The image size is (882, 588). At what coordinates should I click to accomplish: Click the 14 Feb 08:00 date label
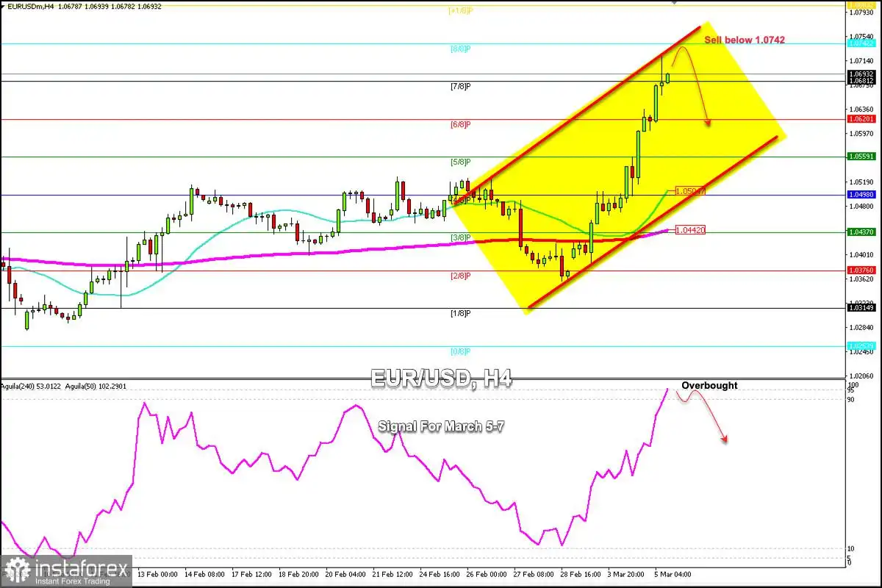coord(204,574)
